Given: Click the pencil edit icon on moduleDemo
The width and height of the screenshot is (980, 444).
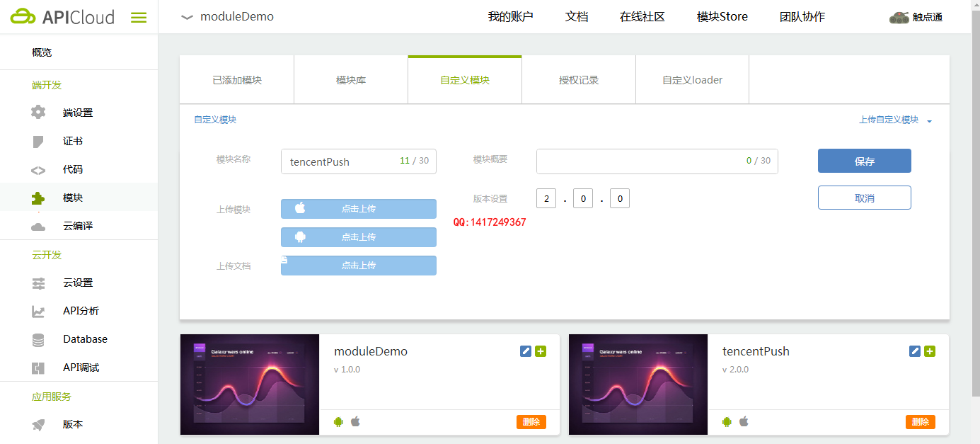Looking at the screenshot, I should click(525, 351).
